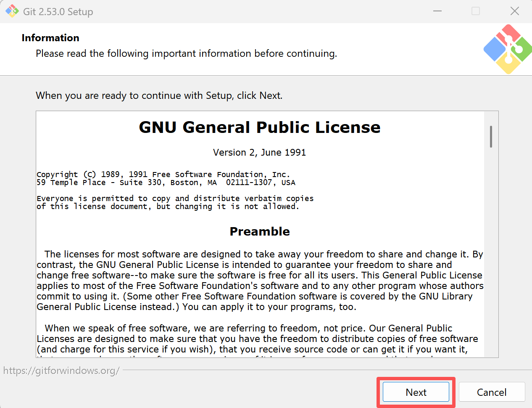
Task: Click the Preamble heading
Action: pos(260,231)
